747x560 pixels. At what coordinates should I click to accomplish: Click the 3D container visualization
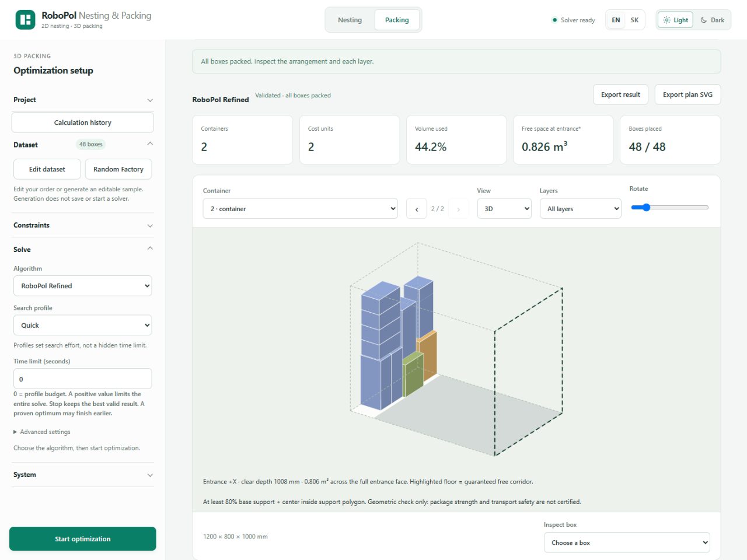coord(456,350)
